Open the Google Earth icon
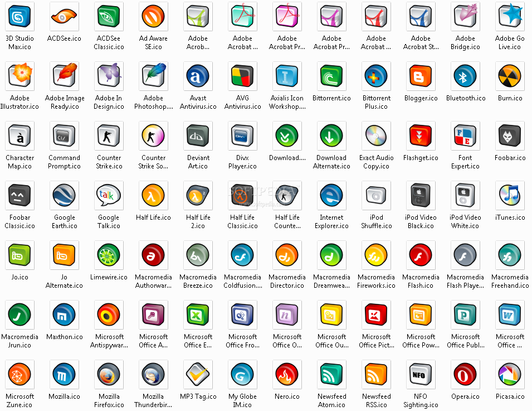This screenshot has width=532, height=411. (64, 195)
